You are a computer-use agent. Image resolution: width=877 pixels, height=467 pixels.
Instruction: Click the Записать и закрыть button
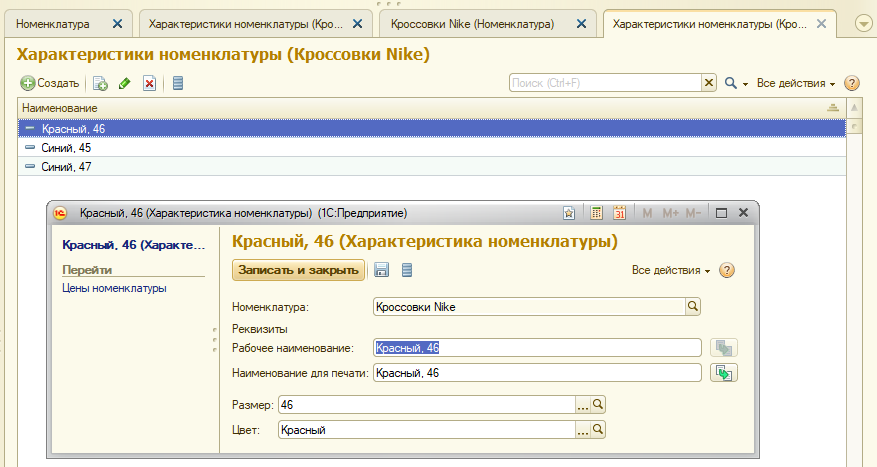point(297,270)
